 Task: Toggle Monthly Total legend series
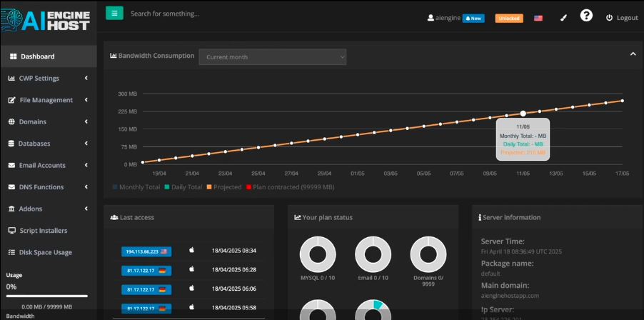(136, 187)
